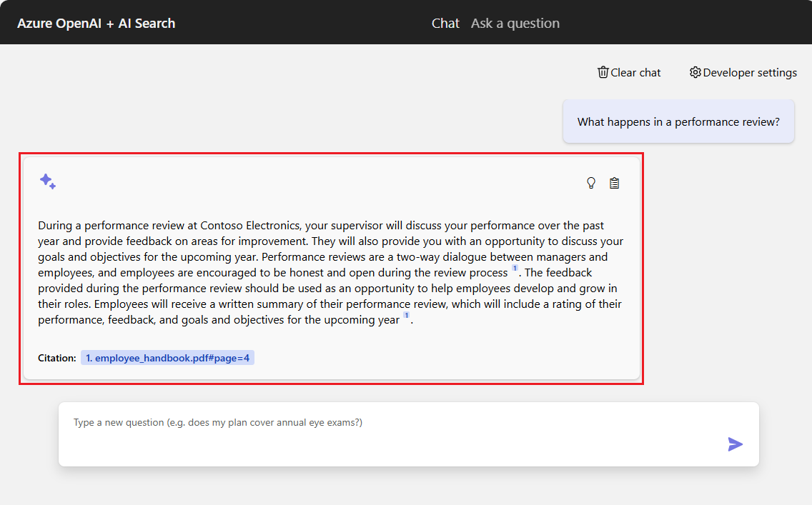
Task: Show thought process via lightbulb icon
Action: [x=590, y=183]
